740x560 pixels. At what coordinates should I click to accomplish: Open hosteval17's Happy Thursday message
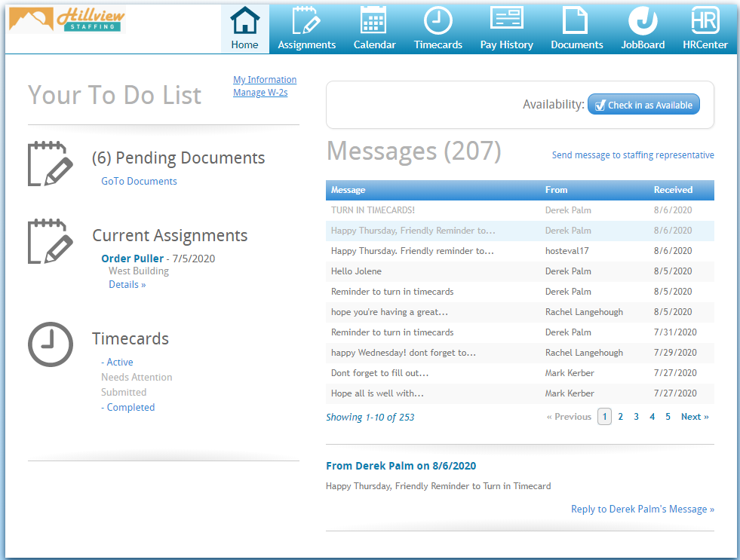pos(520,251)
